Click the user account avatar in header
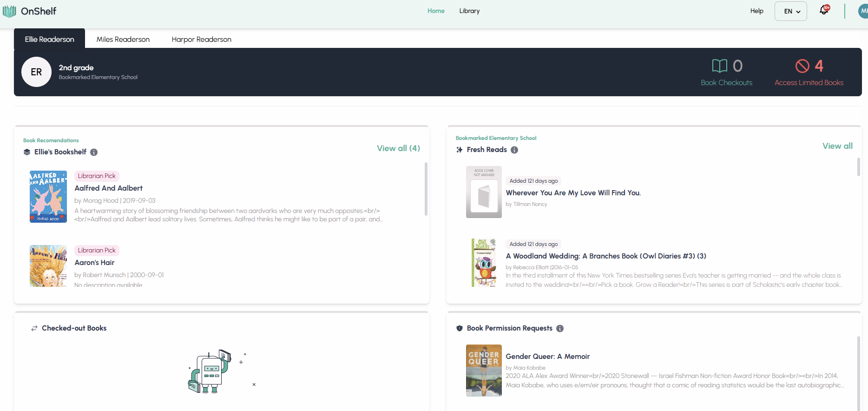The height and width of the screenshot is (411, 868). 863,11
